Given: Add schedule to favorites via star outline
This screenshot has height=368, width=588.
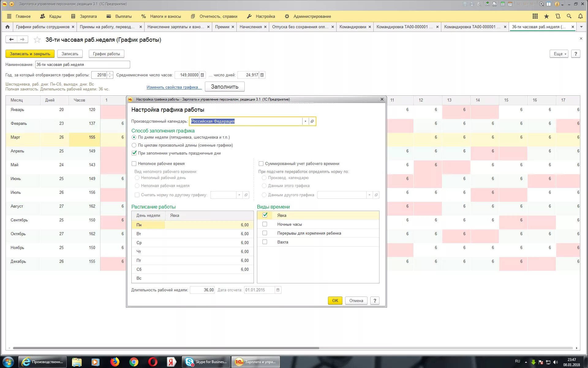Looking at the screenshot, I should click(37, 40).
